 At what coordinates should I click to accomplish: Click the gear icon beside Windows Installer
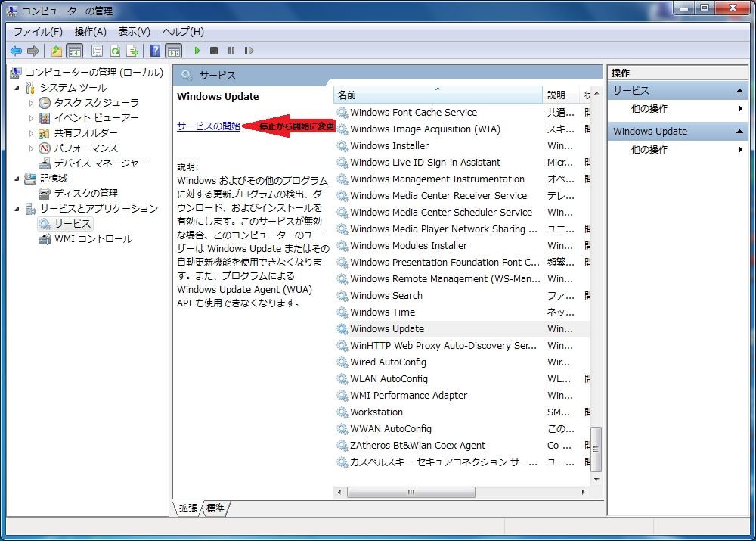tap(342, 146)
